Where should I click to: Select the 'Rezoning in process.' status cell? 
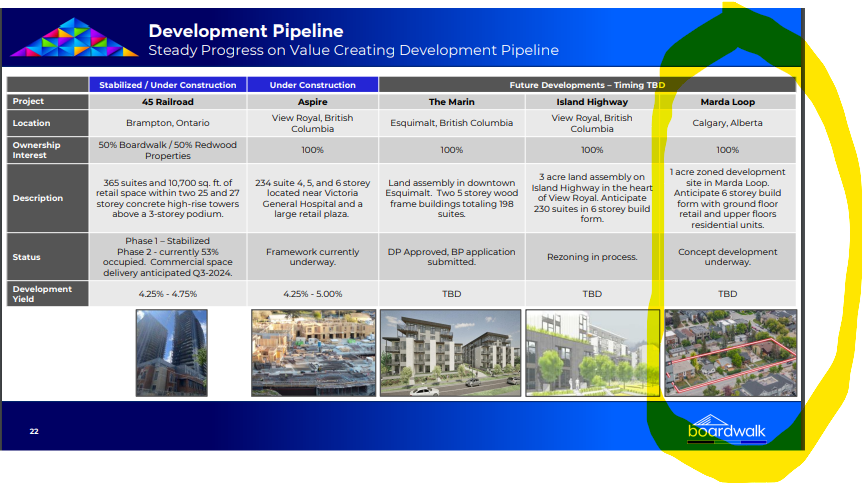(x=591, y=257)
